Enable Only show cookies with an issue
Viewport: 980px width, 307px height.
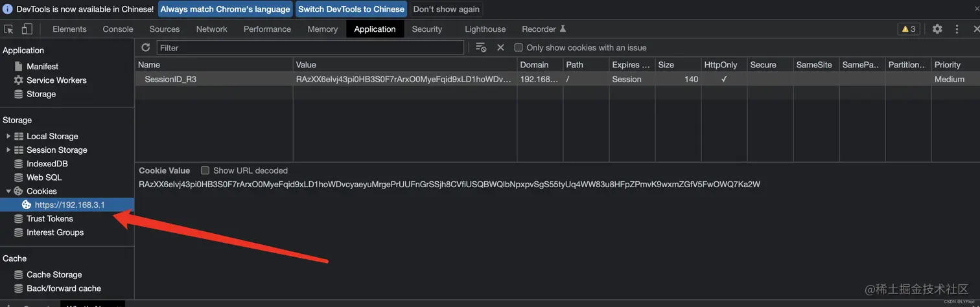coord(519,47)
